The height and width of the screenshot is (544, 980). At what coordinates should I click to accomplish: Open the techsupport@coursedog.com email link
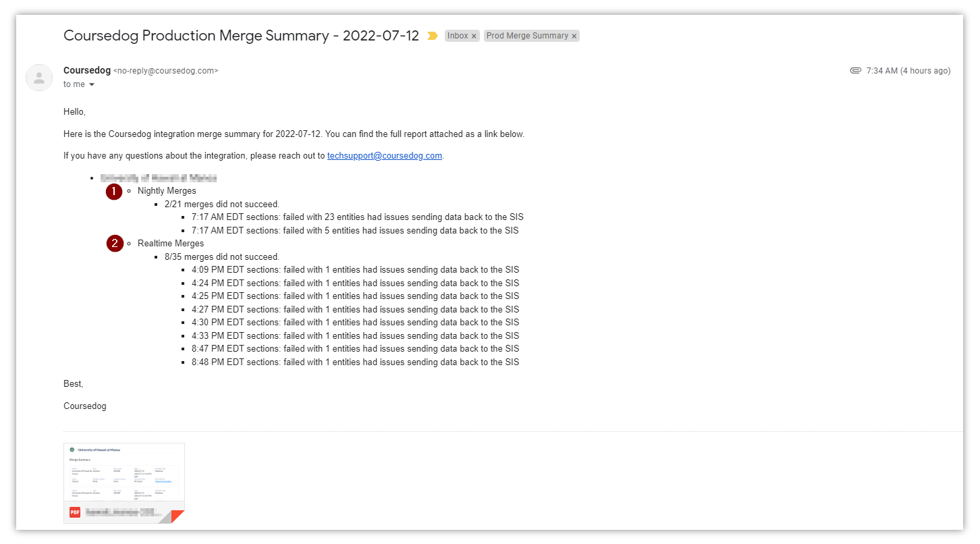coord(385,156)
